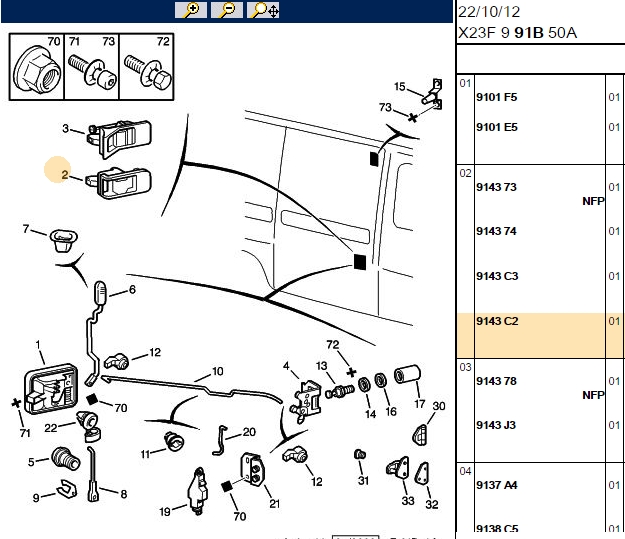
Task: Click part number 8 label
Action: tap(124, 494)
